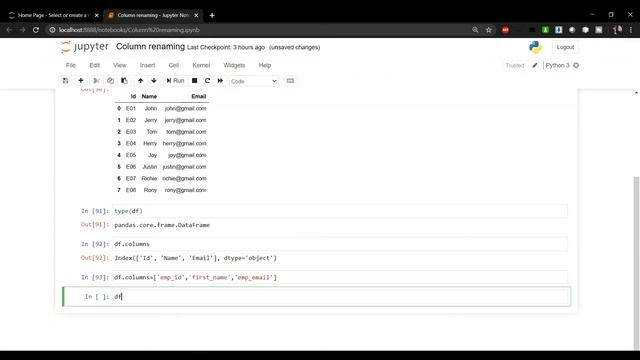Viewport: 640px width, 360px height.
Task: Select the type(df) input cell
Action: 340,211
